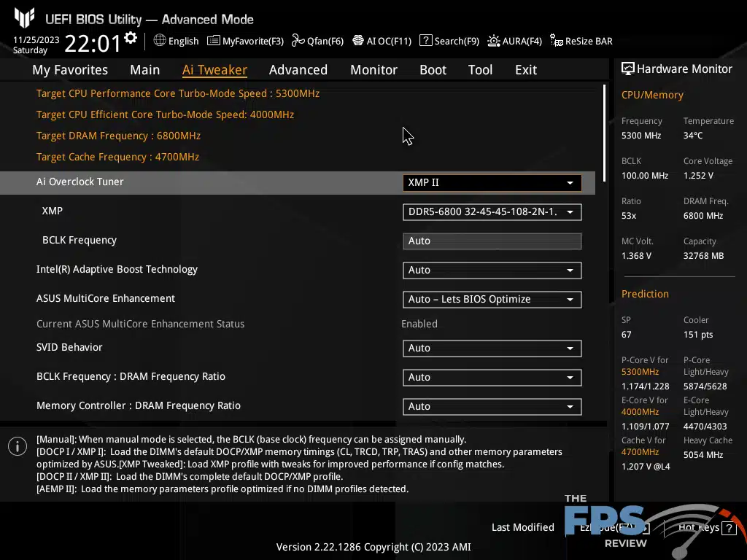
Task: Open Memory Controller : DRAM Frequency Ratio dropdown
Action: pyautogui.click(x=492, y=407)
